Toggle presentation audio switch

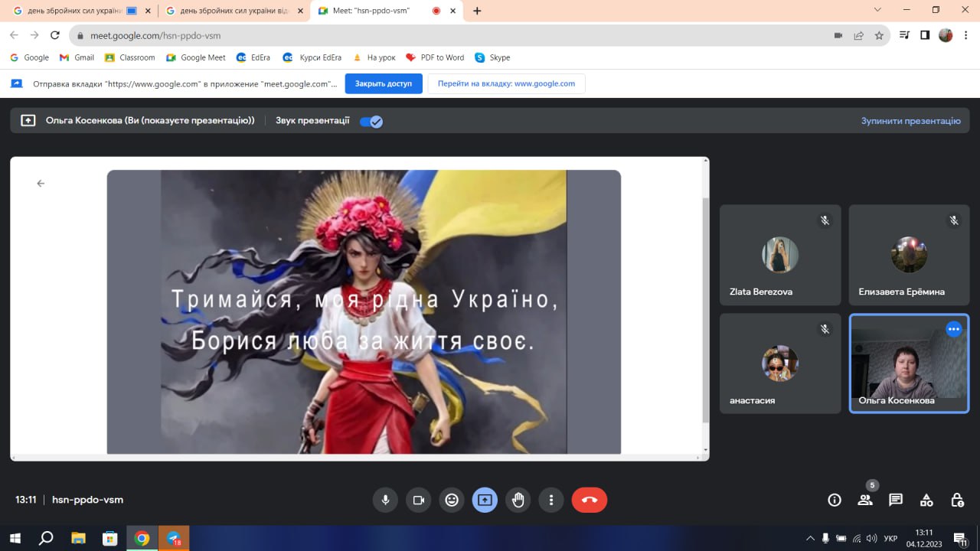(371, 121)
